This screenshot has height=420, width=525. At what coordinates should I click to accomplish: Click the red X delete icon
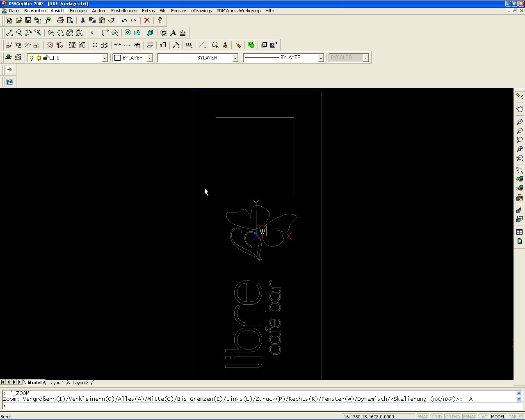[x=147, y=20]
